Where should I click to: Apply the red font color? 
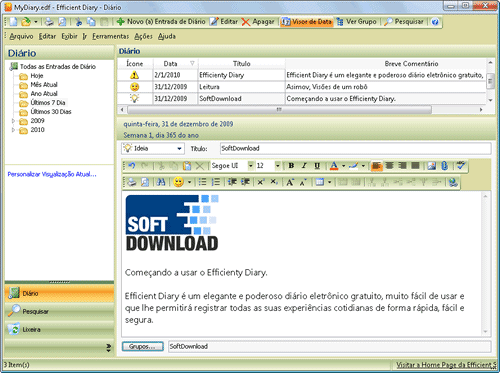tap(334, 166)
